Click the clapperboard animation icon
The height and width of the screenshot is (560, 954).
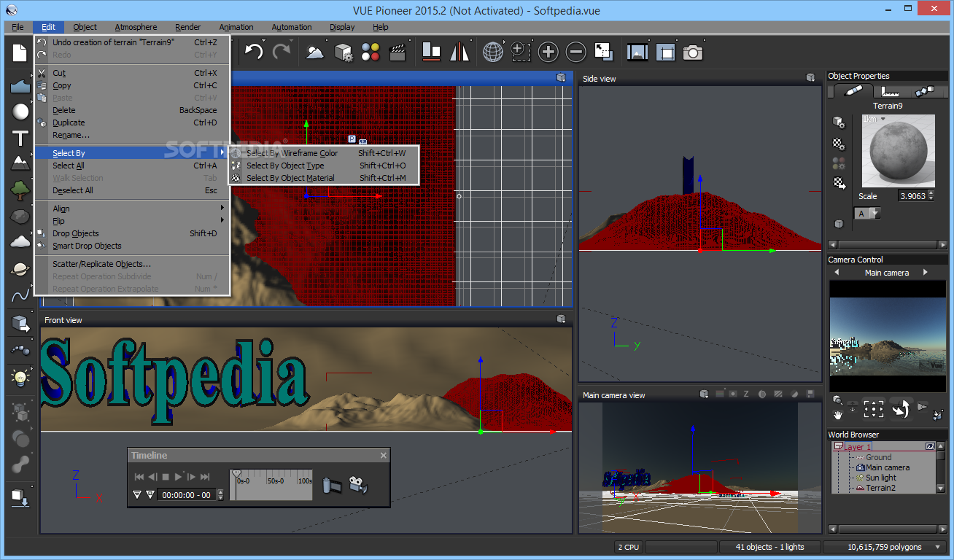397,52
